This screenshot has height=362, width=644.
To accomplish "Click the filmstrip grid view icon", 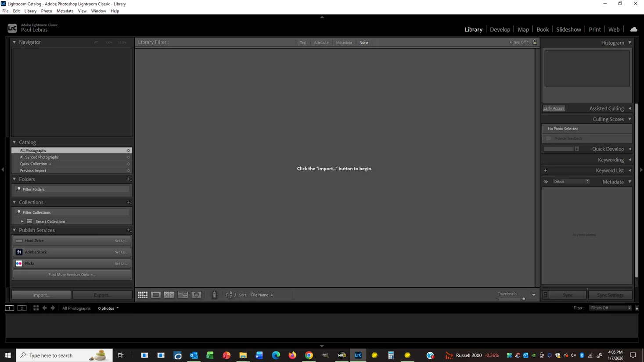I will pyautogui.click(x=36, y=308).
